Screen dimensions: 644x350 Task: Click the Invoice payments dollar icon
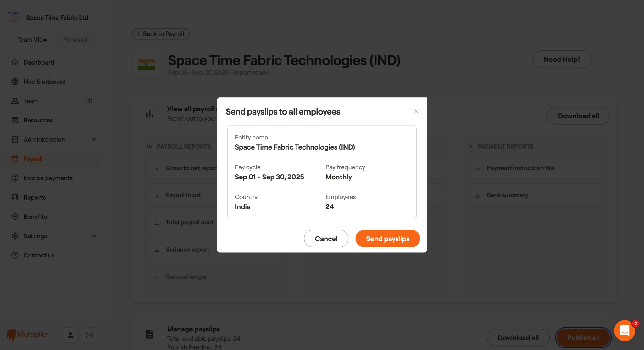tap(15, 178)
